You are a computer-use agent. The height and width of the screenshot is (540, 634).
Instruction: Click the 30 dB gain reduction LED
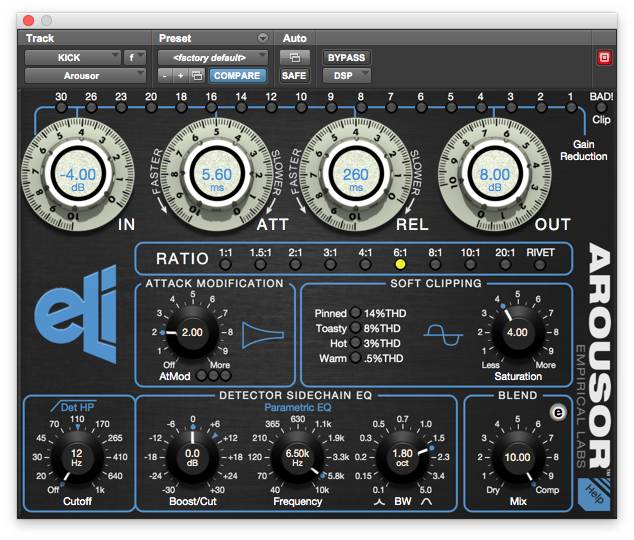coord(61,108)
